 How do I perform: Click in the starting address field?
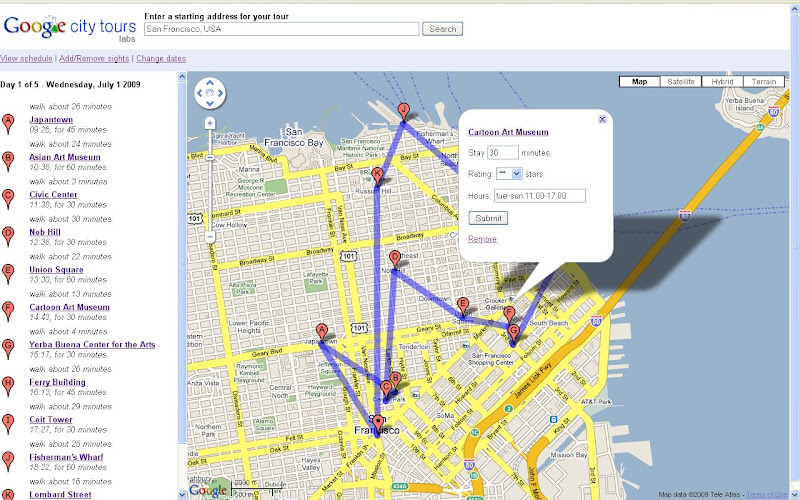point(282,29)
